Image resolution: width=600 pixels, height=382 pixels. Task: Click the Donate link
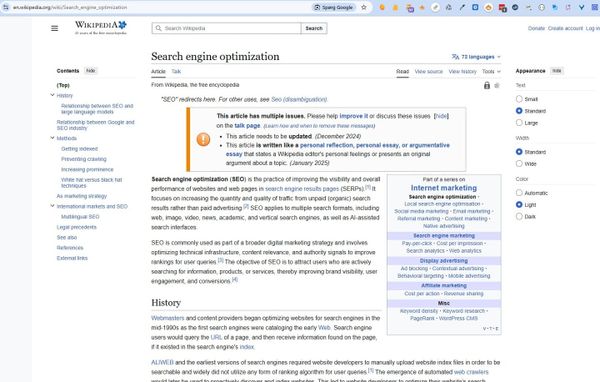(536, 28)
